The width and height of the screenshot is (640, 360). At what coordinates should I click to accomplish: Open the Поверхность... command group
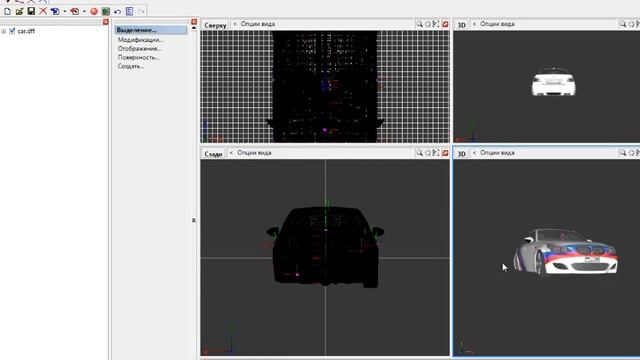point(138,58)
